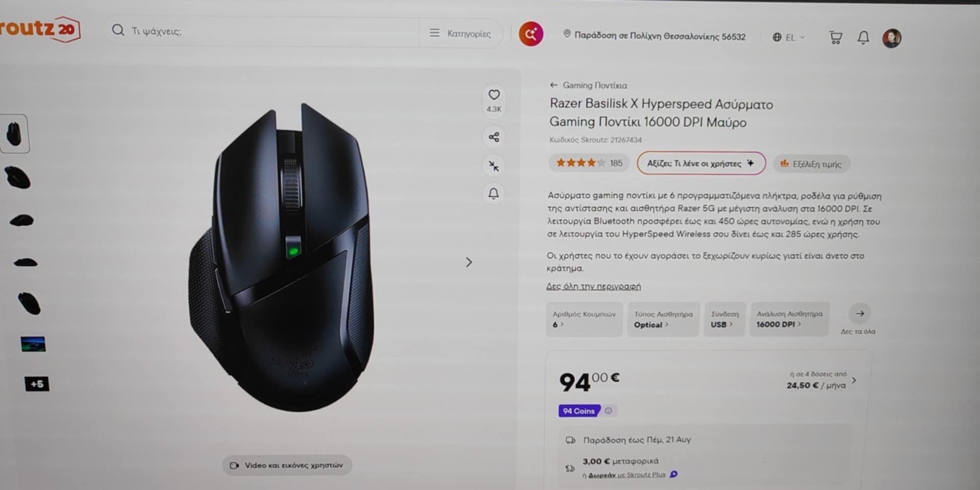Screen dimensions: 980x490
Task: Click the heart favorite icon
Action: tap(494, 95)
